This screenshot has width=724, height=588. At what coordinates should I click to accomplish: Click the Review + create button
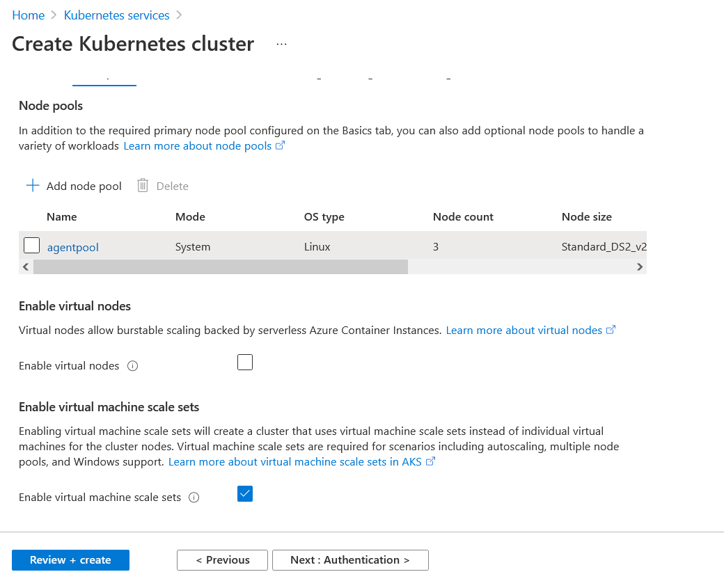pos(70,560)
